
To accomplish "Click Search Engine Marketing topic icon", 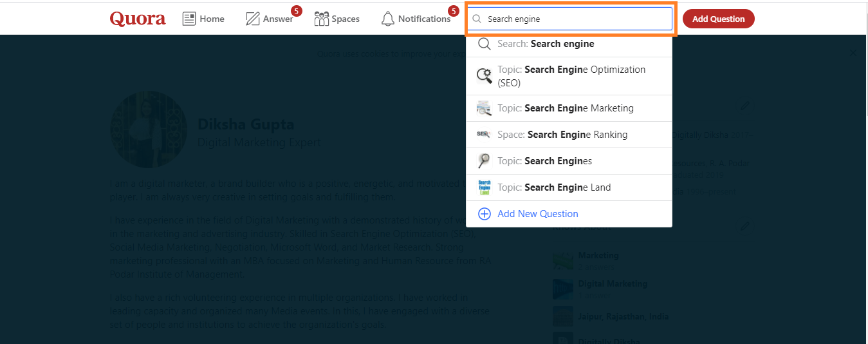I will [485, 108].
